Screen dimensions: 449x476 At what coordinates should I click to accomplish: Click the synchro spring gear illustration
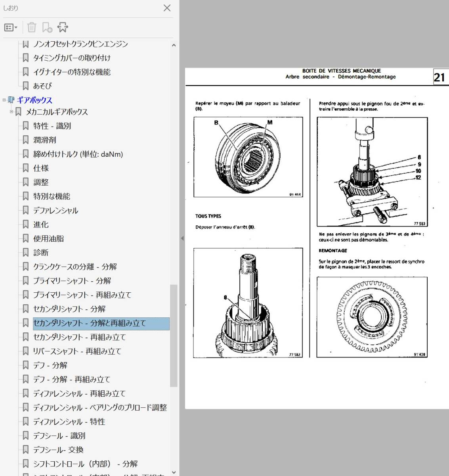372,317
